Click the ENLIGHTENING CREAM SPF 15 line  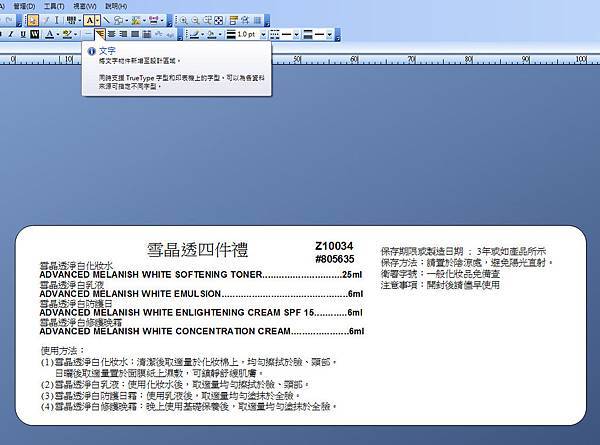pyautogui.click(x=201, y=312)
